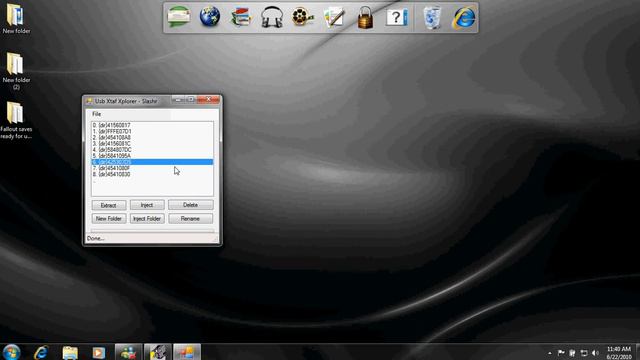Click the New Folder button

(109, 218)
